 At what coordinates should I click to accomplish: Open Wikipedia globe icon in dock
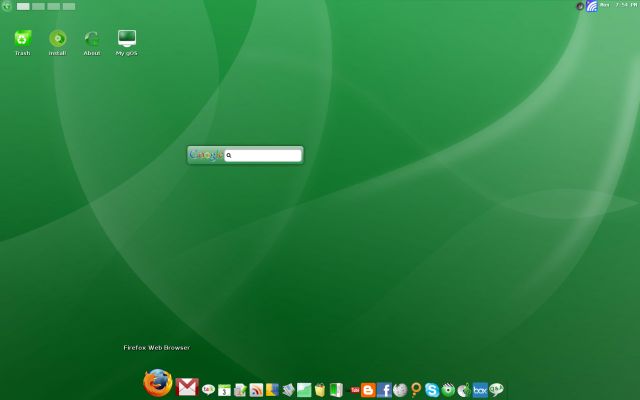coord(400,390)
